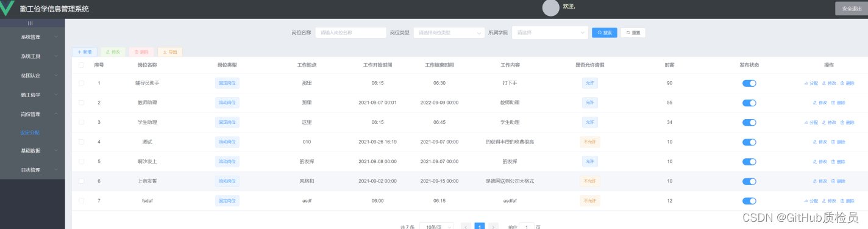The width and height of the screenshot is (868, 229).
Task: Focus the 岗位名称 input field
Action: pos(350,32)
